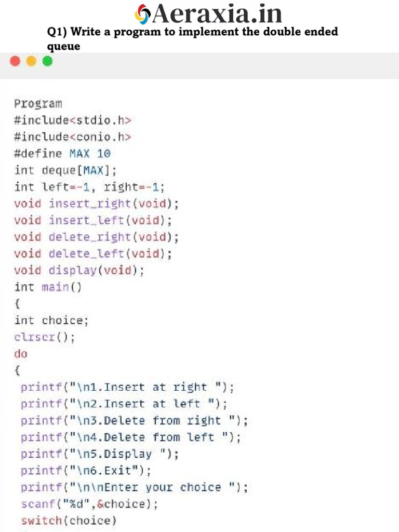The width and height of the screenshot is (399, 532).
Task: Click void display(void) prototype
Action: (x=79, y=270)
